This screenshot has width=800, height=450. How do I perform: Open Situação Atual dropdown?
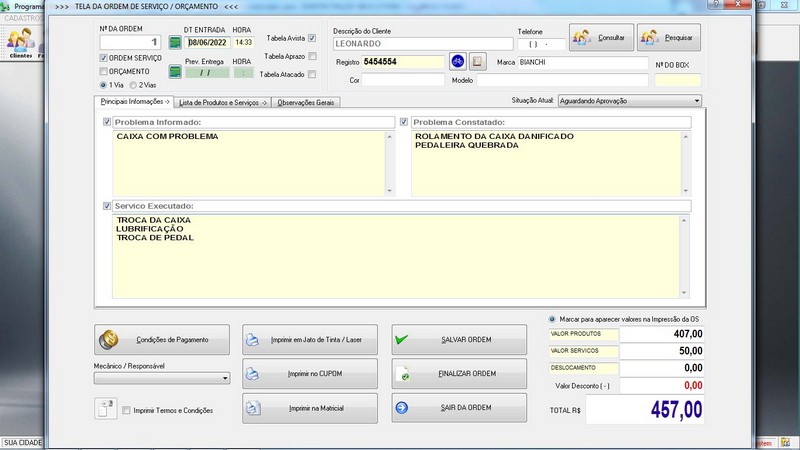(630, 101)
